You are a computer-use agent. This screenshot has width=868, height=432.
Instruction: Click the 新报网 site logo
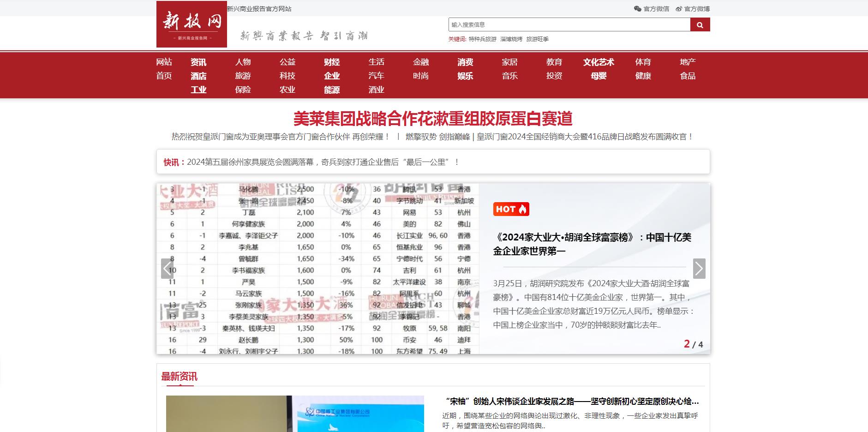[x=192, y=24]
